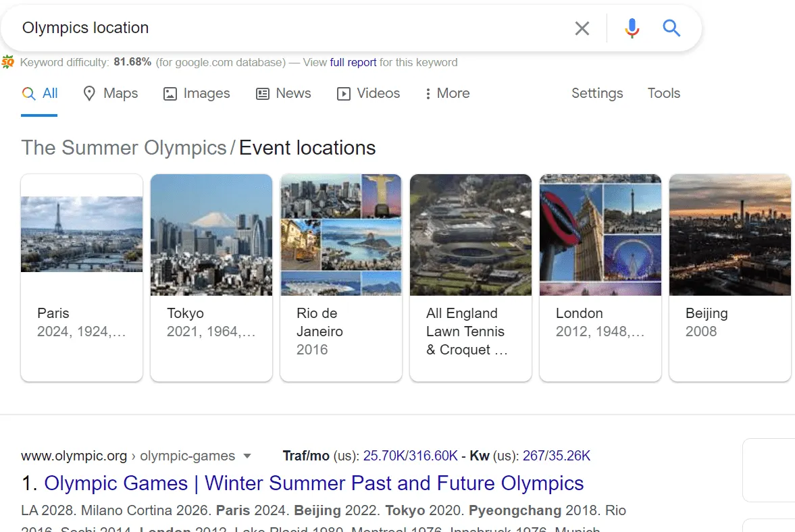The height and width of the screenshot is (532, 795).
Task: Select the Paris event location card
Action: click(82, 277)
